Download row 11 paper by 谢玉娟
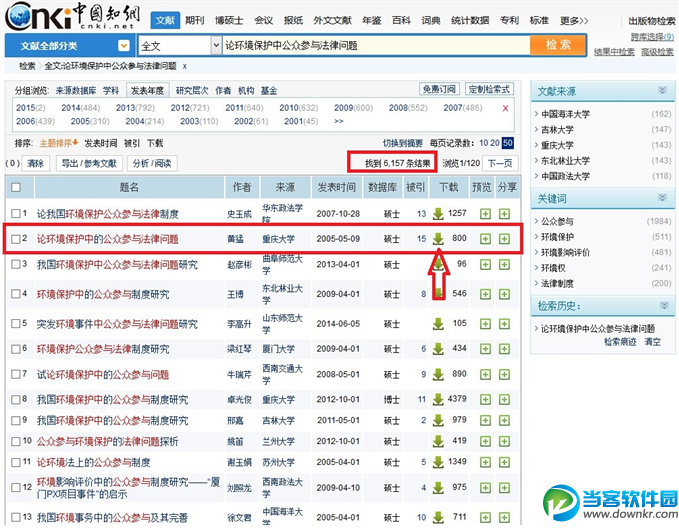 [x=438, y=462]
